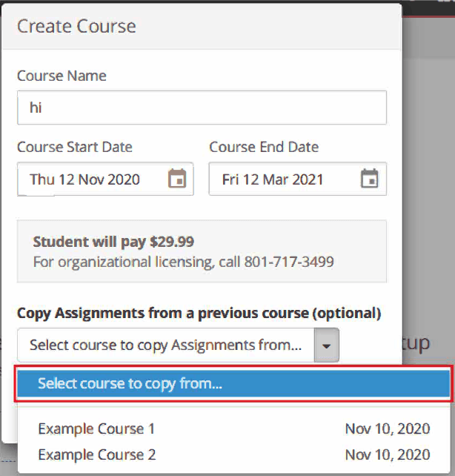This screenshot has height=476, width=455.
Task: Click the 'Course Start Date' label
Action: (74, 147)
